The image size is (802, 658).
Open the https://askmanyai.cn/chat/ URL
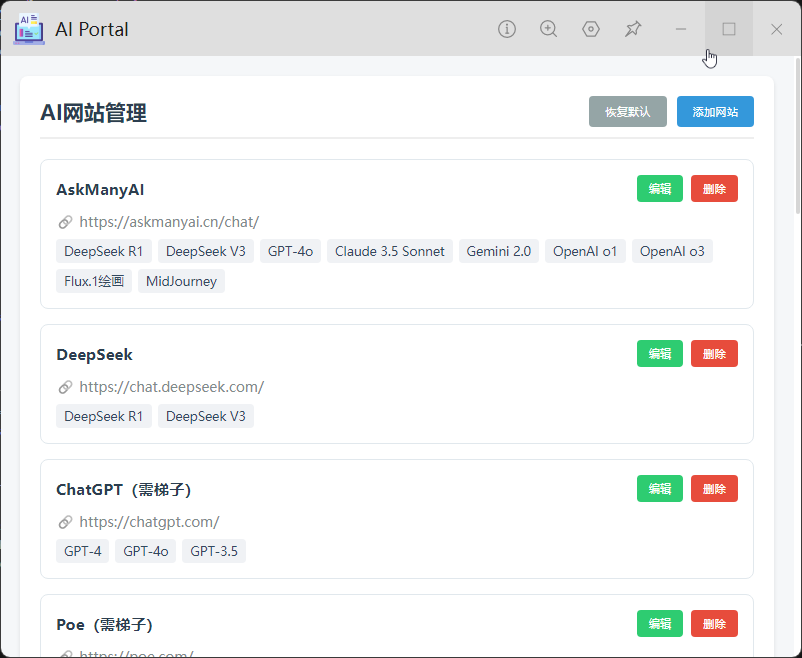click(169, 222)
